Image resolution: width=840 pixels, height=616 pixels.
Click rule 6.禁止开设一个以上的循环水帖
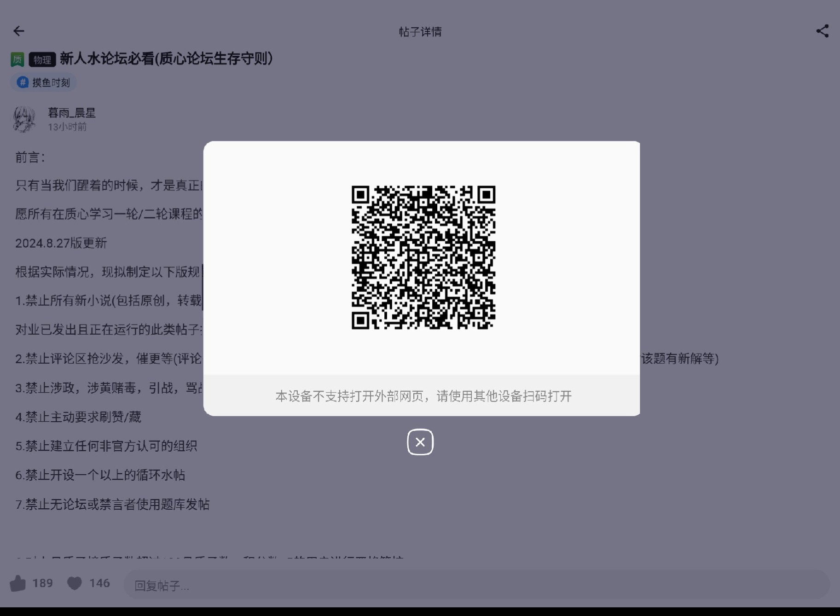(100, 475)
